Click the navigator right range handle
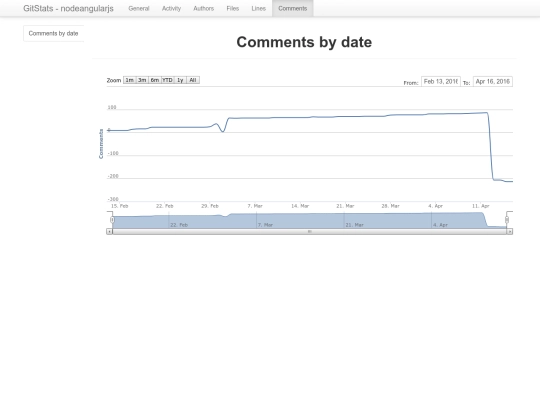This screenshot has width=540, height=405. pos(507,220)
